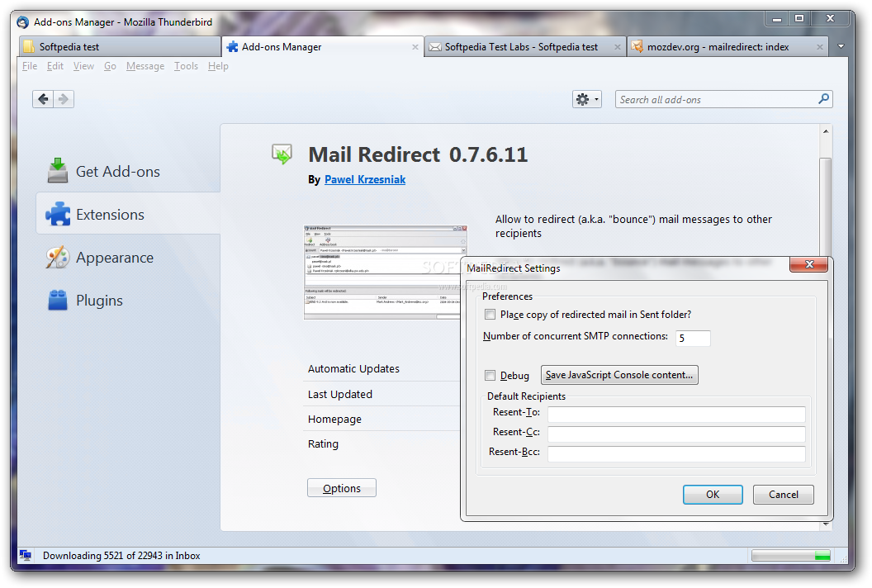Click the forward arrow navigation button
This screenshot has height=588, width=872.
pos(64,99)
